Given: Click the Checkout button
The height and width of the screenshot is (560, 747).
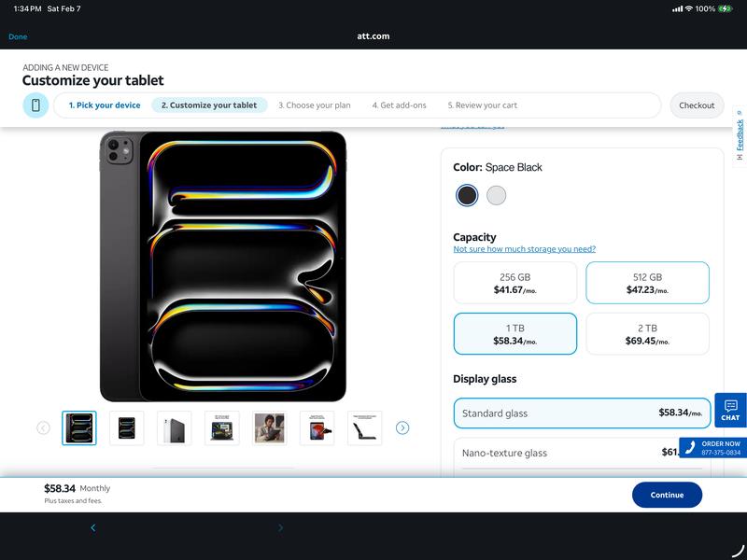Looking at the screenshot, I should (x=697, y=105).
